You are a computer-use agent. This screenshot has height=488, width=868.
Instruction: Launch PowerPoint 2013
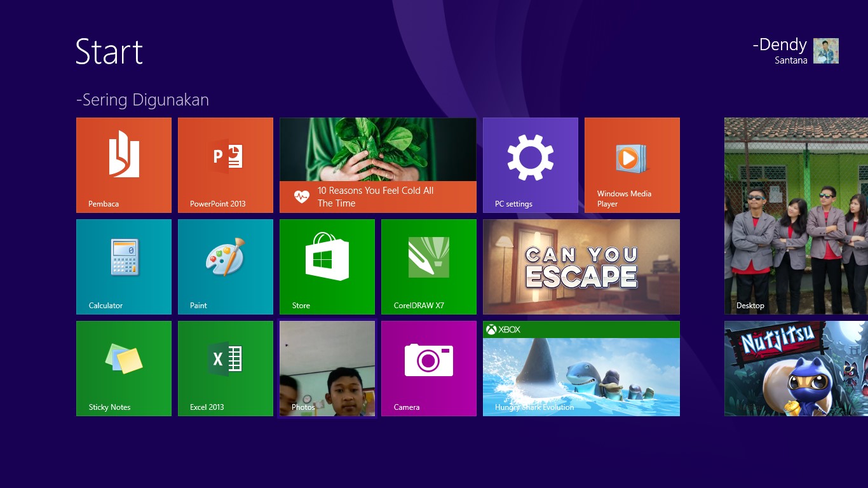point(225,165)
